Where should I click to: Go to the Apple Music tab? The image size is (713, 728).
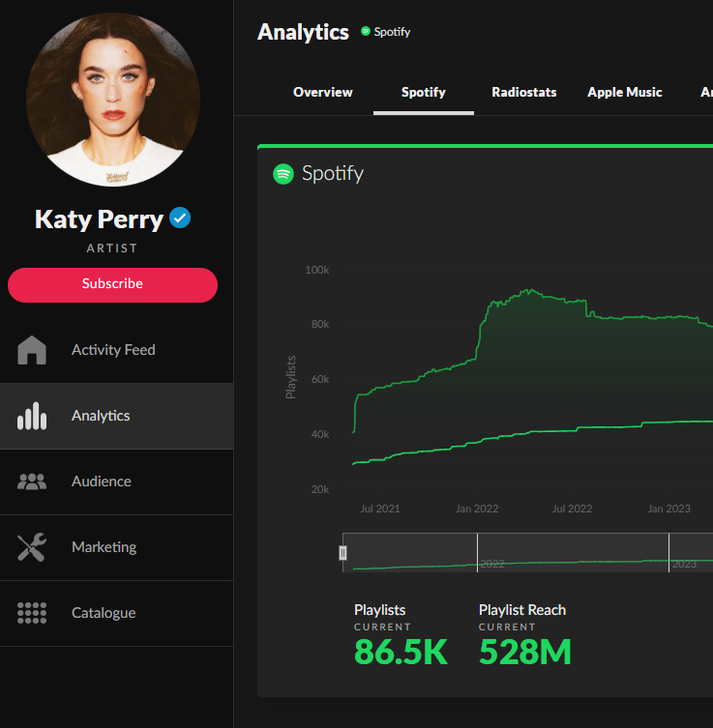(625, 93)
